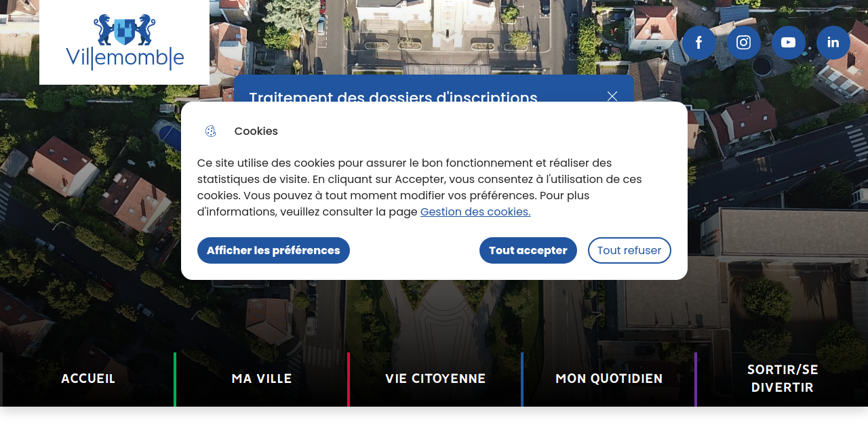Expand Afficher les préférences options
868x448 pixels.
coord(273,250)
